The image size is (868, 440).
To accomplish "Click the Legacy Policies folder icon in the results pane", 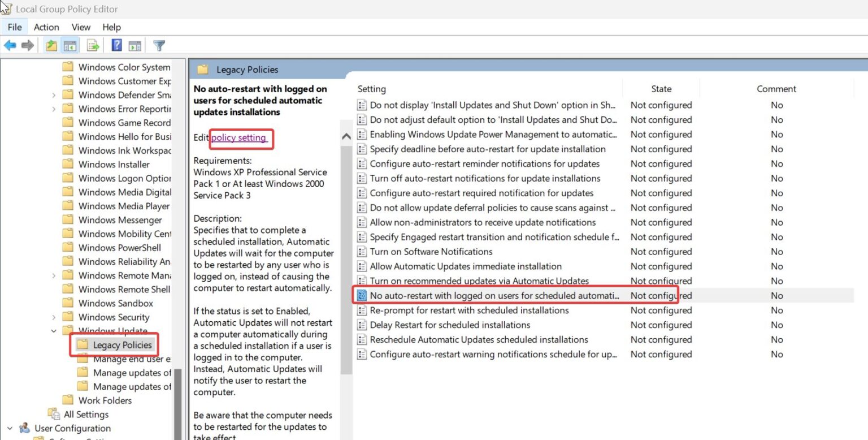I will tap(203, 69).
